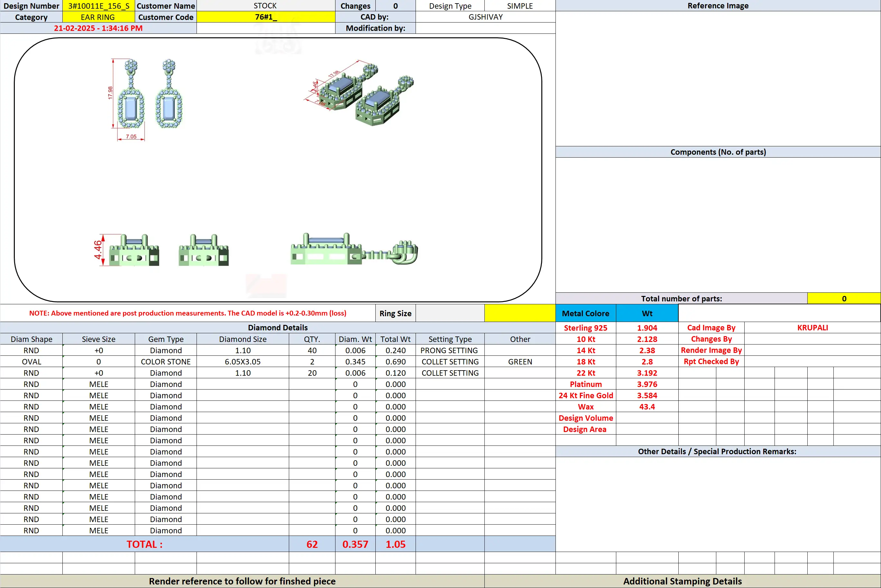Image resolution: width=881 pixels, height=588 pixels.
Task: Click the TOTAL quantity 62 cell
Action: click(x=312, y=544)
